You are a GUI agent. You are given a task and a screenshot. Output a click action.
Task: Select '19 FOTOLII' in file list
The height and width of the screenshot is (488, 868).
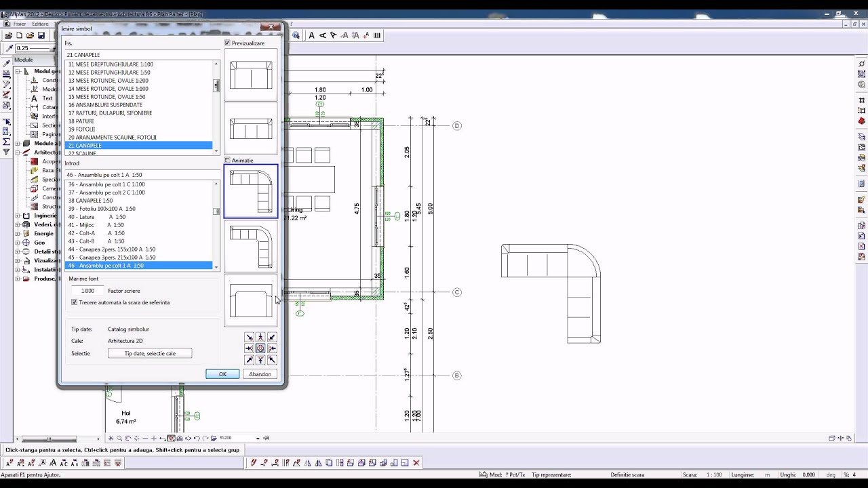(x=139, y=129)
